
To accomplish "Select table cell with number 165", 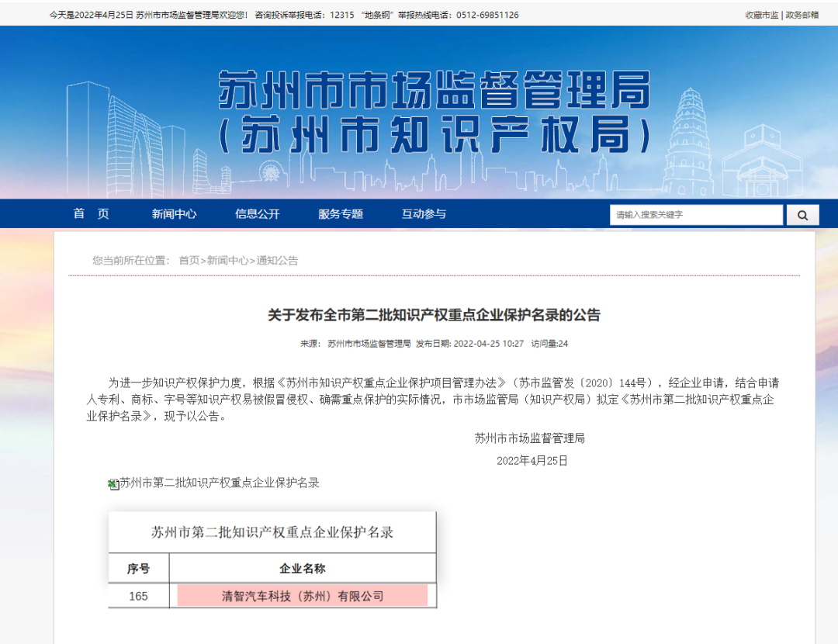I will click(x=138, y=596).
